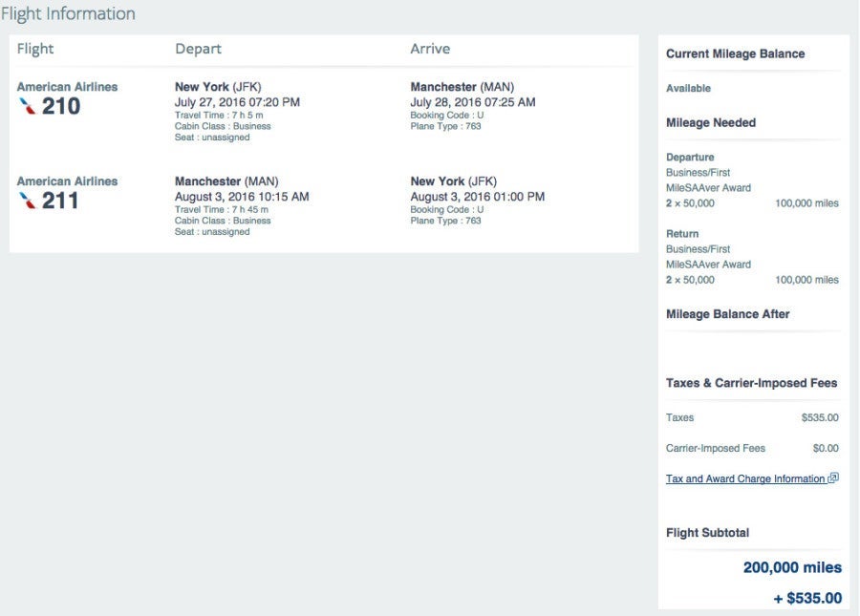Select the Arrive column header
The height and width of the screenshot is (616, 860).
(430, 49)
